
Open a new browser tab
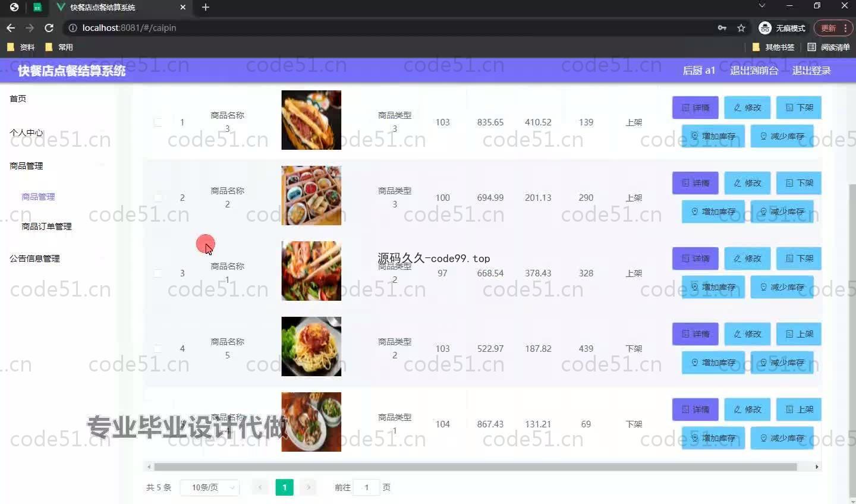pyautogui.click(x=206, y=7)
